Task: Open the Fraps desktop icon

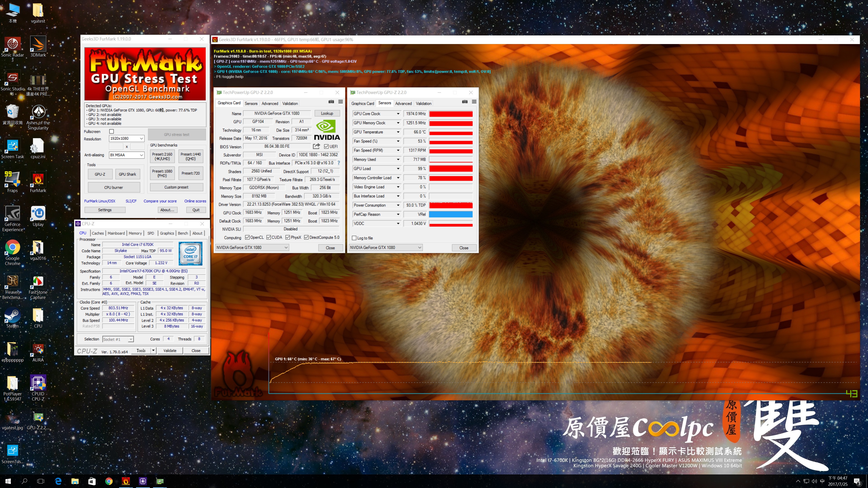Action: tap(12, 183)
